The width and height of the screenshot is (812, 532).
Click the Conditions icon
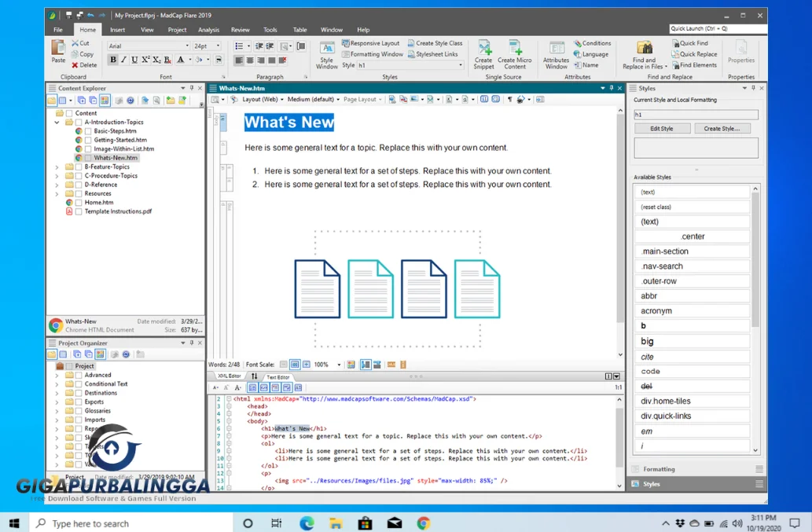tap(578, 43)
